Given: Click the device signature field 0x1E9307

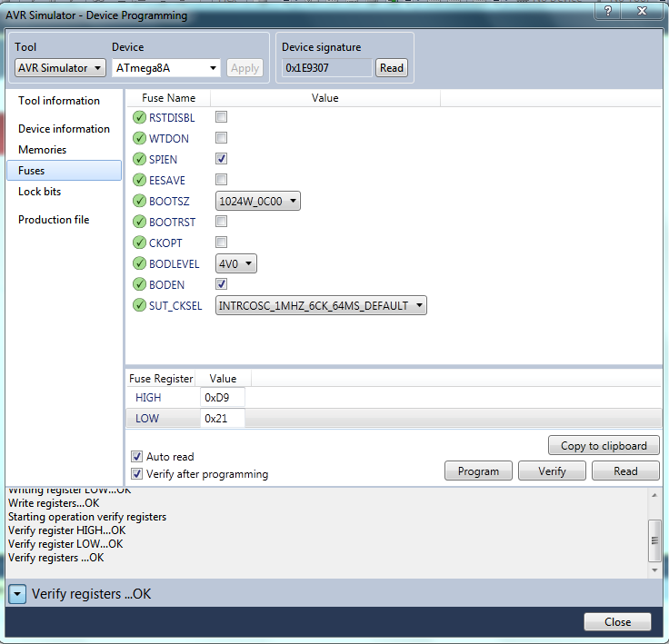Looking at the screenshot, I should (x=327, y=68).
